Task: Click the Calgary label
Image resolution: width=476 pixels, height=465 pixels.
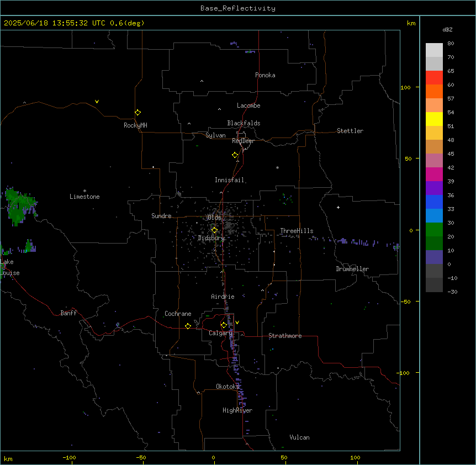Action: [x=220, y=333]
